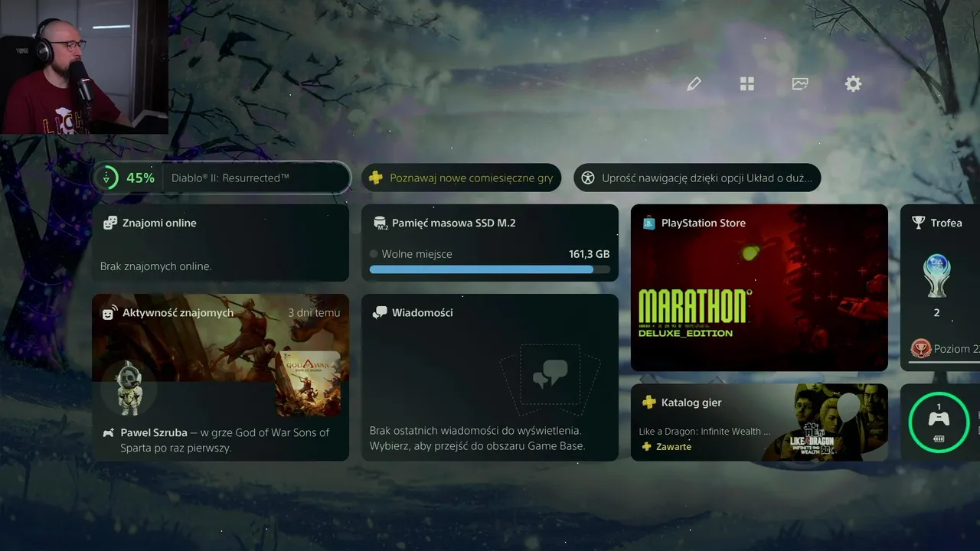Select 'Brak znajomych online.' text
The image size is (980, 551).
(x=156, y=266)
